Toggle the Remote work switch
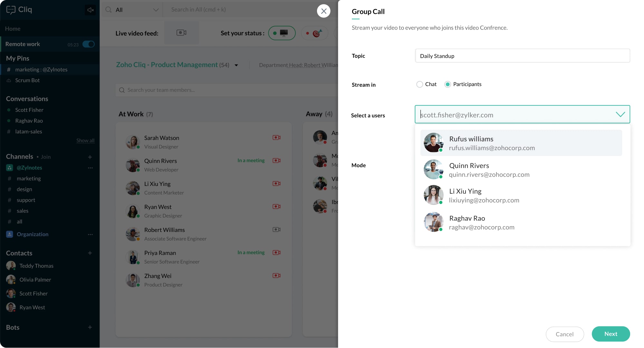 (89, 44)
